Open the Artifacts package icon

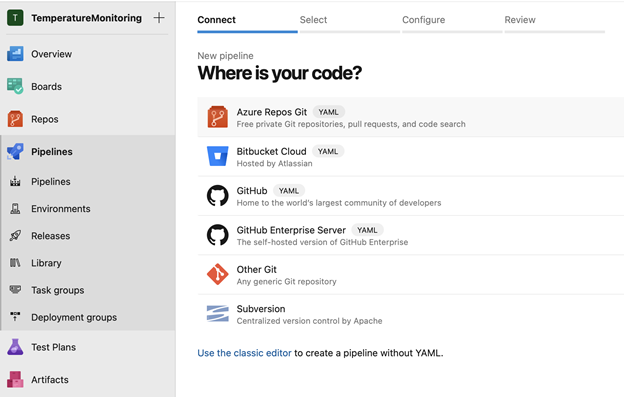point(15,379)
